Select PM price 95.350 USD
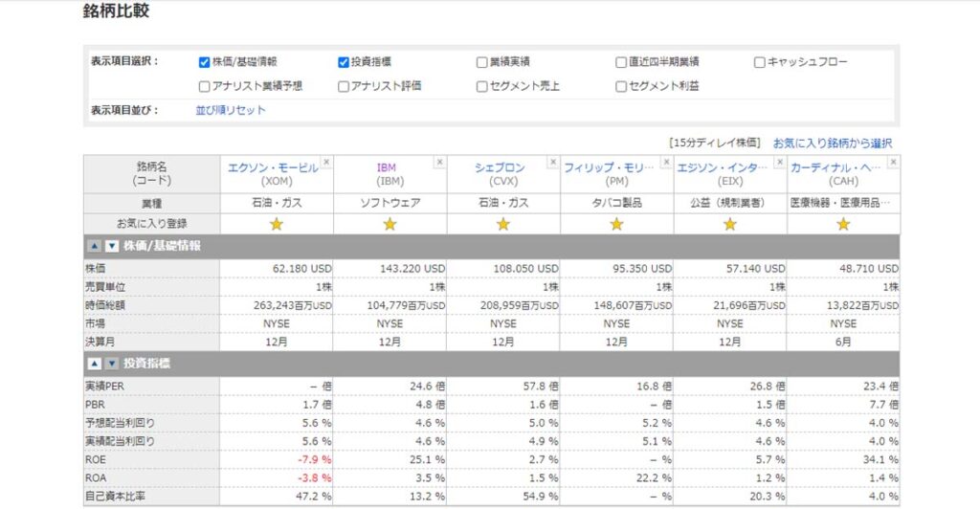This screenshot has height=509, width=980. 642,269
